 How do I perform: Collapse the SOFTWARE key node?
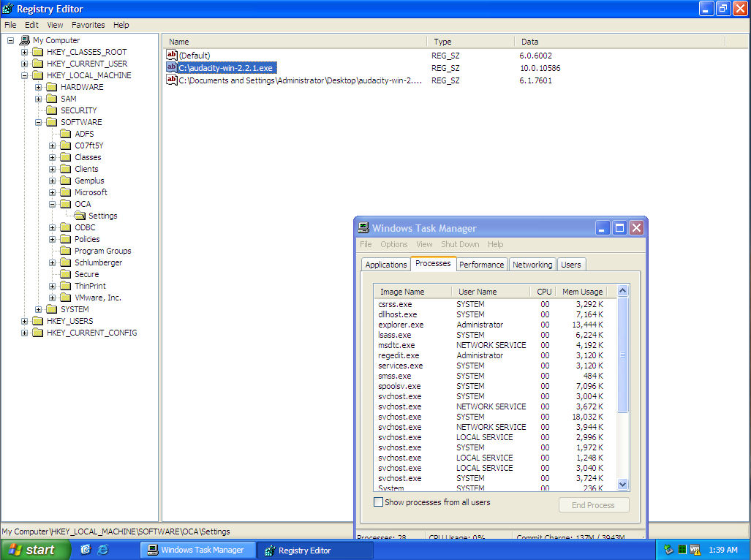38,123
